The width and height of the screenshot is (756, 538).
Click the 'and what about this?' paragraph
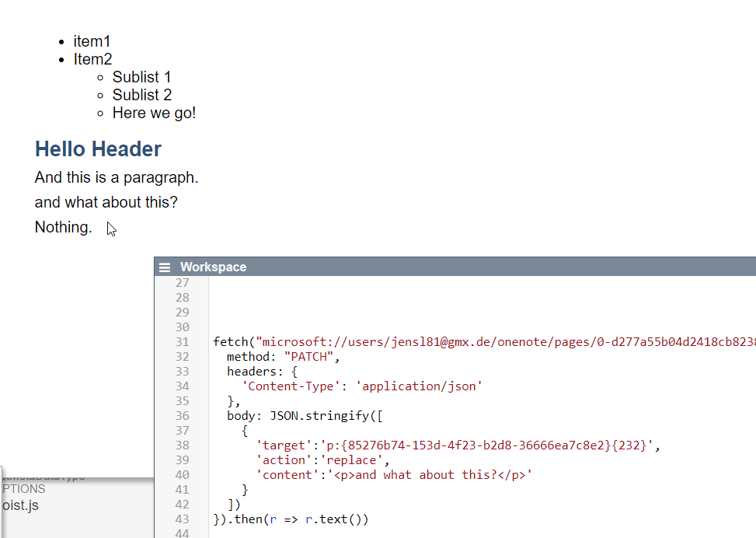(x=106, y=202)
